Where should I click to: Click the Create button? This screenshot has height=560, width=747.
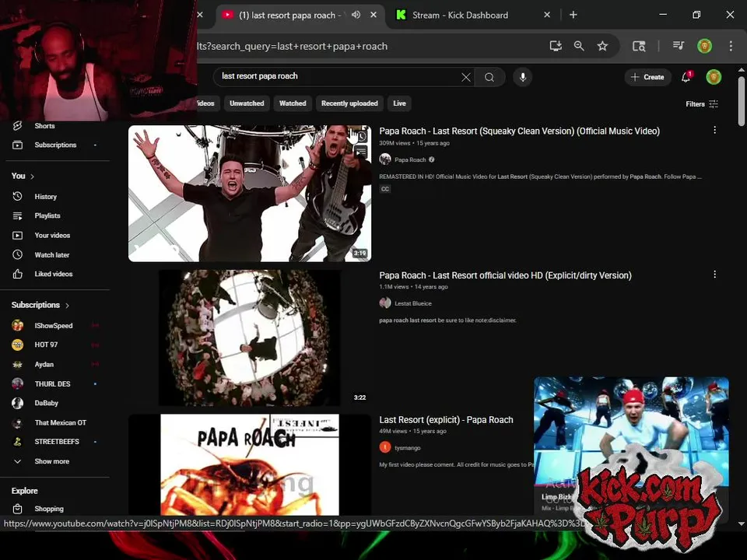coord(647,77)
